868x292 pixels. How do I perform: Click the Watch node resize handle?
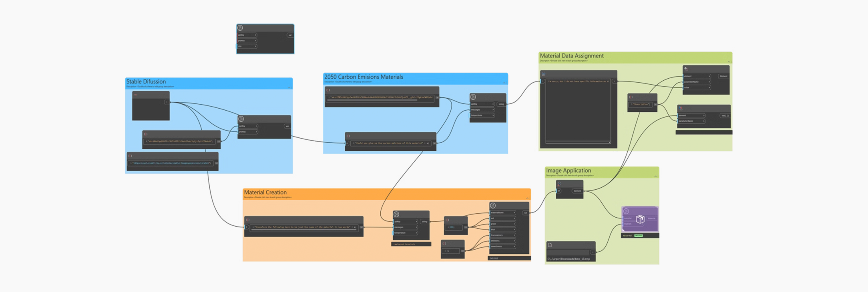point(610,142)
